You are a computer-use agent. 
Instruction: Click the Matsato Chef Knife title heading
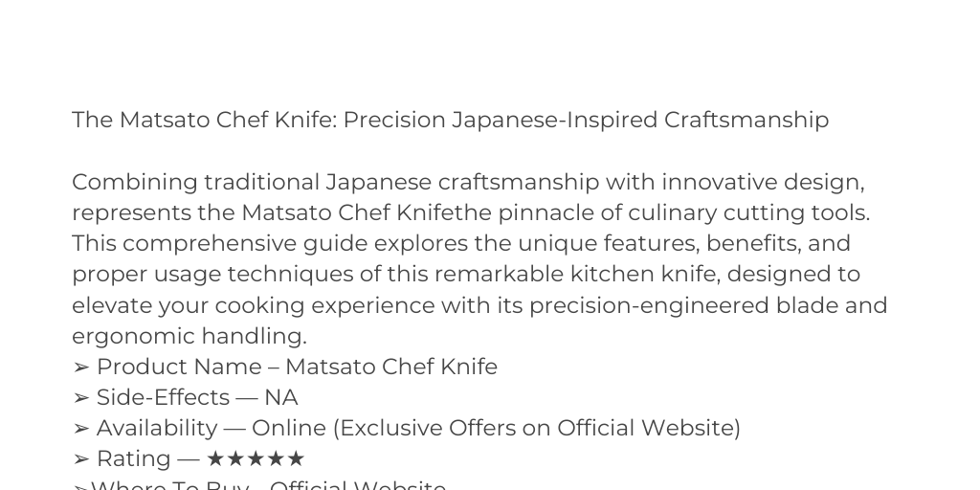(451, 120)
